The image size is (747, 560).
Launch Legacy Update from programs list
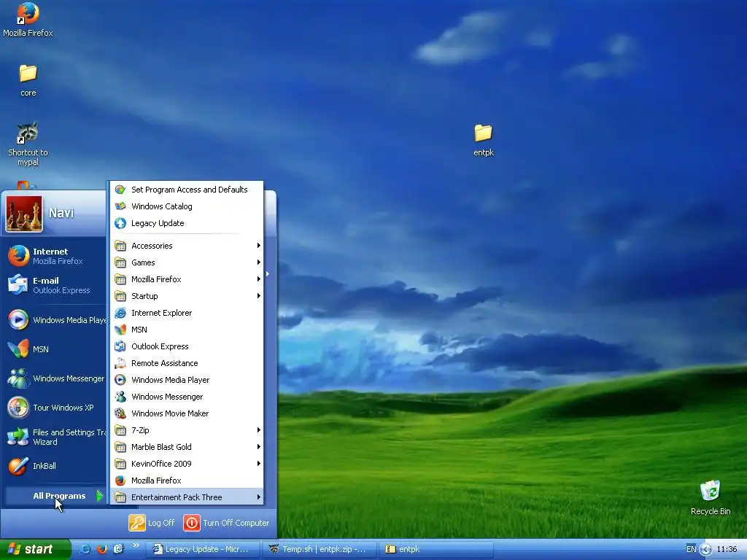click(187, 223)
